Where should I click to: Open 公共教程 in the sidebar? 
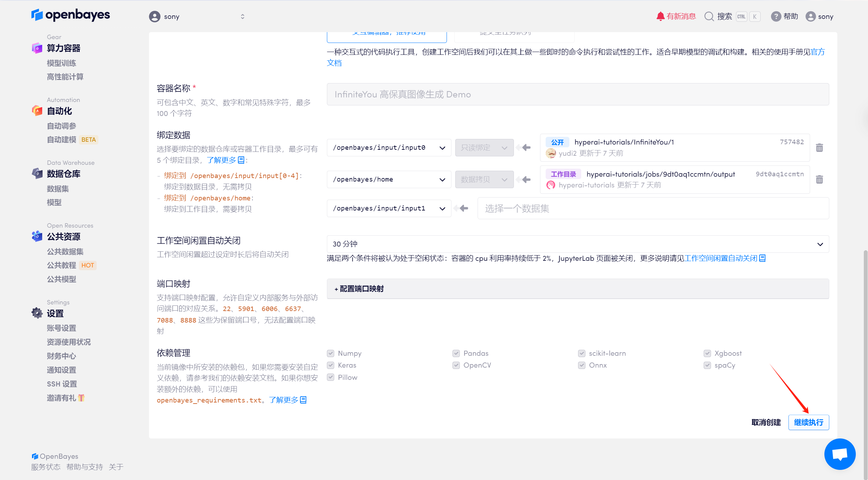click(x=62, y=265)
